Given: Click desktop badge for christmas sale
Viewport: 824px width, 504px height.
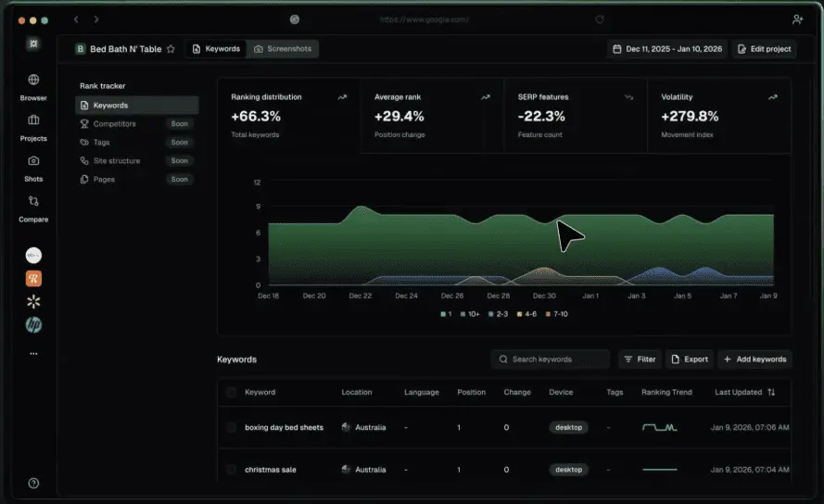Looking at the screenshot, I should pyautogui.click(x=568, y=470).
